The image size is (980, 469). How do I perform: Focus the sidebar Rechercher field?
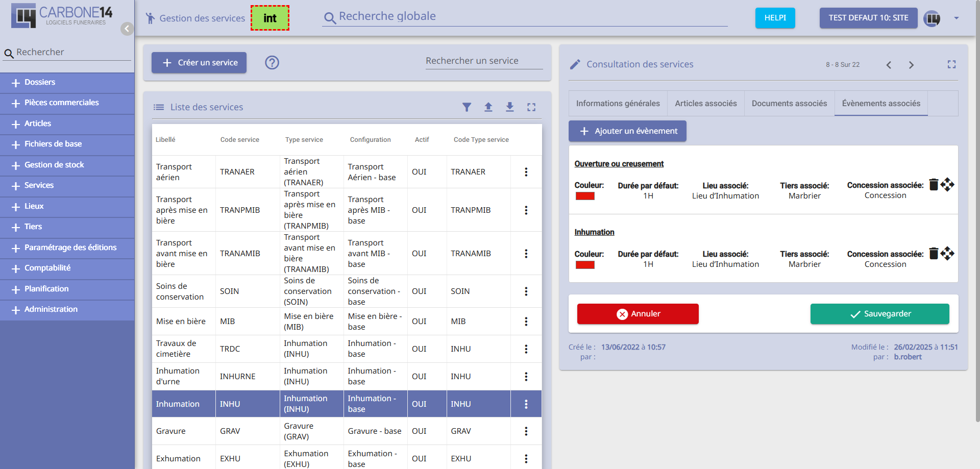(67, 52)
